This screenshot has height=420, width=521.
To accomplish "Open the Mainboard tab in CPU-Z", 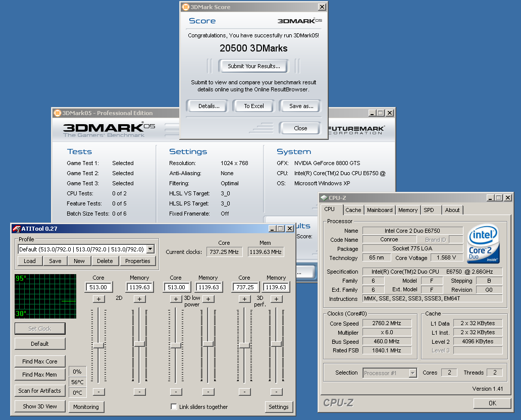I will [x=380, y=210].
